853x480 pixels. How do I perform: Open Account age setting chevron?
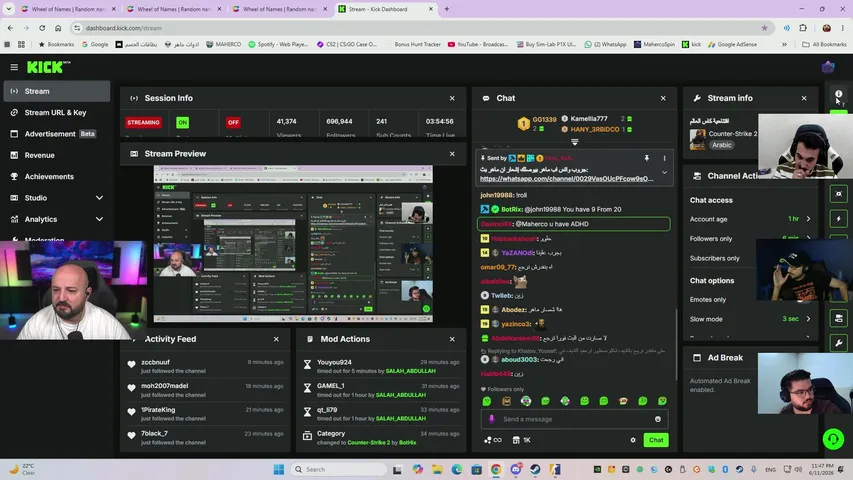click(x=808, y=219)
